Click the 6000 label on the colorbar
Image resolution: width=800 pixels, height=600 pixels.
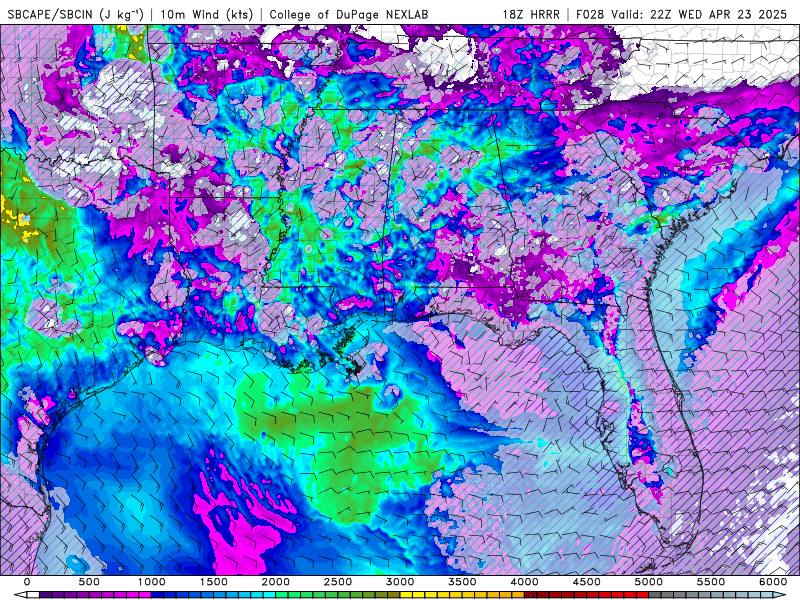pos(773,582)
